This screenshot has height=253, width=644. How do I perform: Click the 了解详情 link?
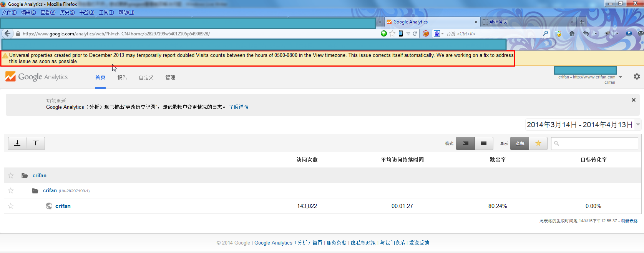239,107
